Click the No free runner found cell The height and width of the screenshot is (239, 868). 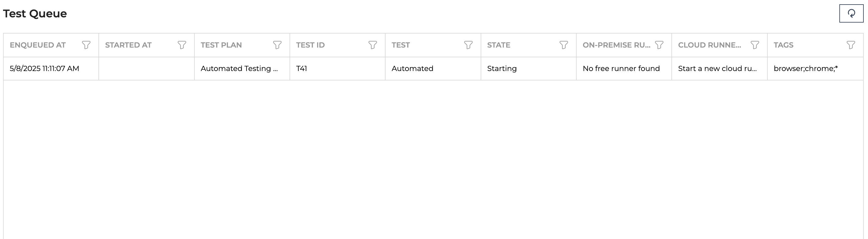pos(624,68)
